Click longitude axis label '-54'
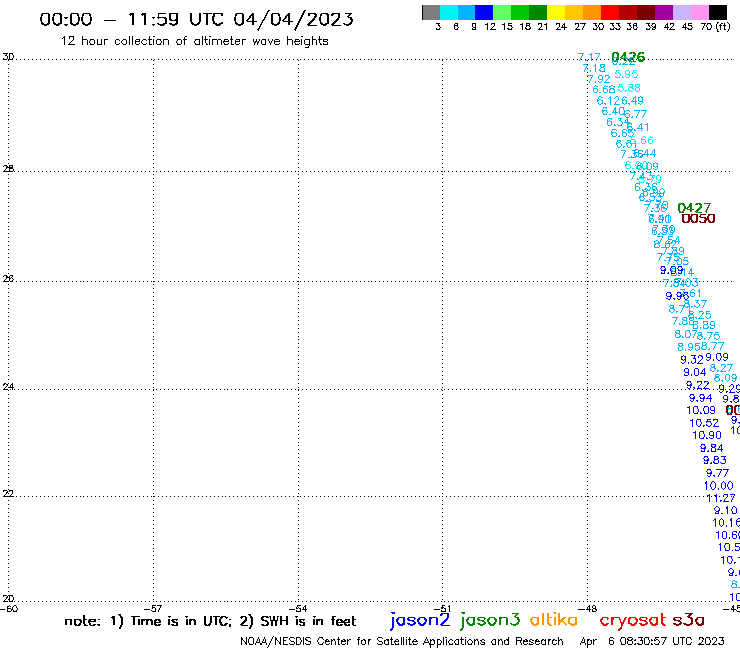This screenshot has height=650, width=740. 298,609
